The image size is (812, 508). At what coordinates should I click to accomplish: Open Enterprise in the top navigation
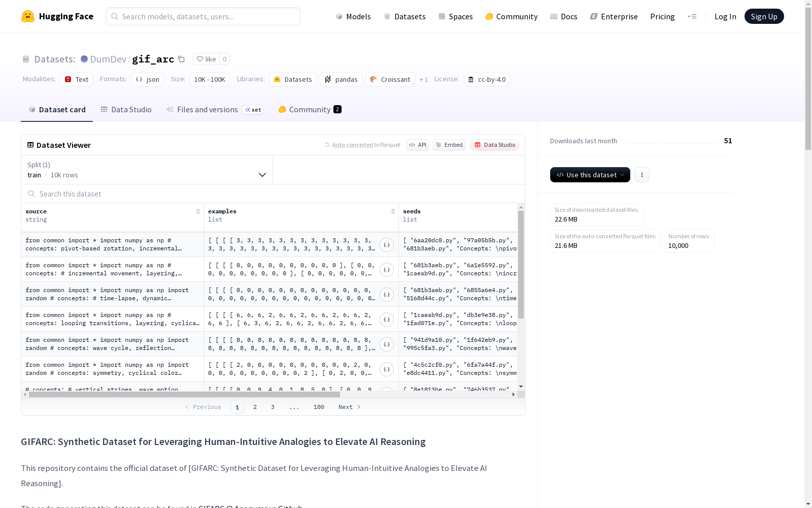pos(614,16)
